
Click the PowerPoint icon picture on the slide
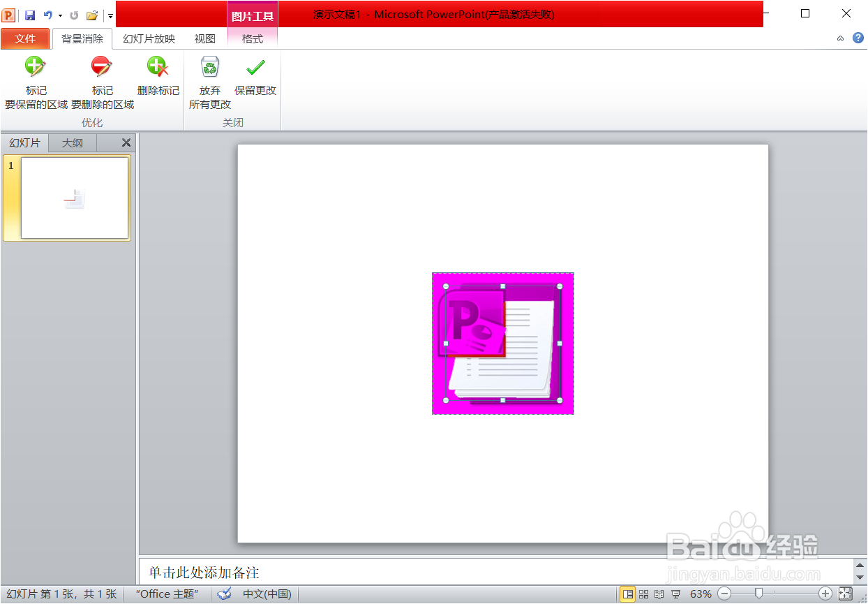pyautogui.click(x=503, y=344)
